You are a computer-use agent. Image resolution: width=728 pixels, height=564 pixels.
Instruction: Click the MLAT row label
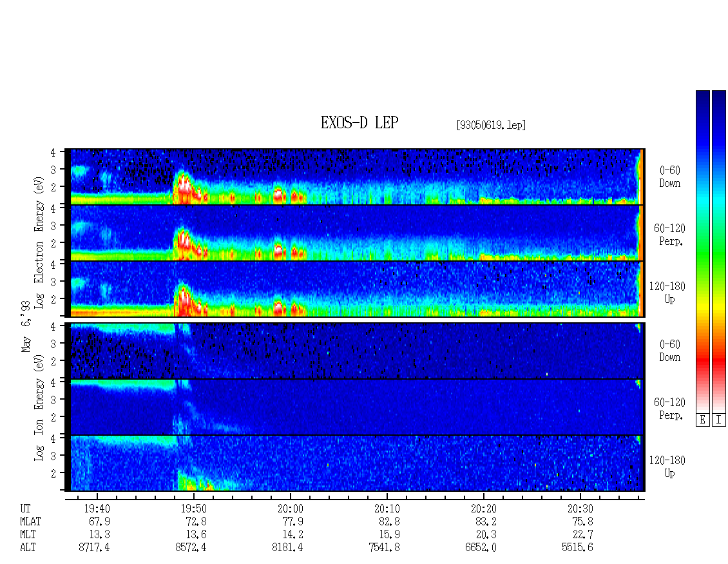(30, 521)
